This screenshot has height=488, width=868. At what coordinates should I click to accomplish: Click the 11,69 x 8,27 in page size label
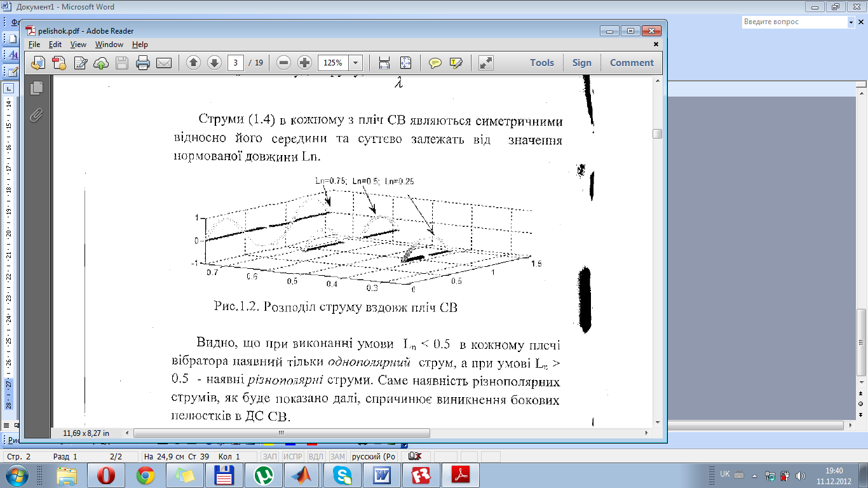(86, 433)
